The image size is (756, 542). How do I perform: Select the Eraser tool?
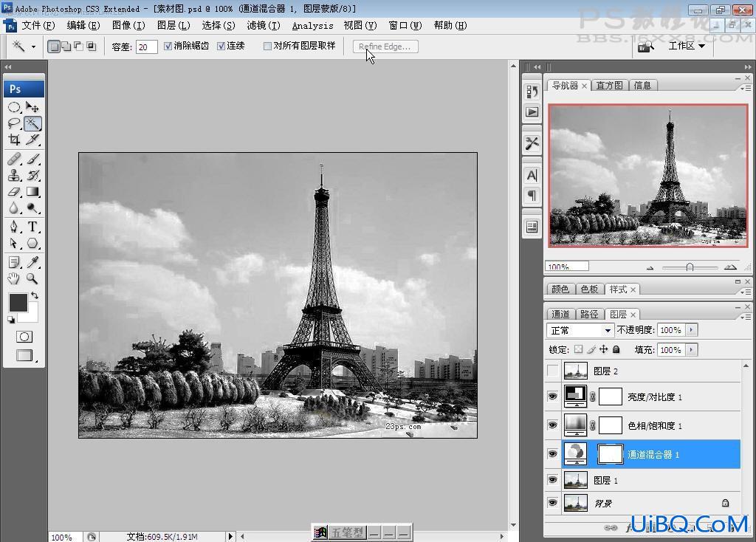[14, 191]
